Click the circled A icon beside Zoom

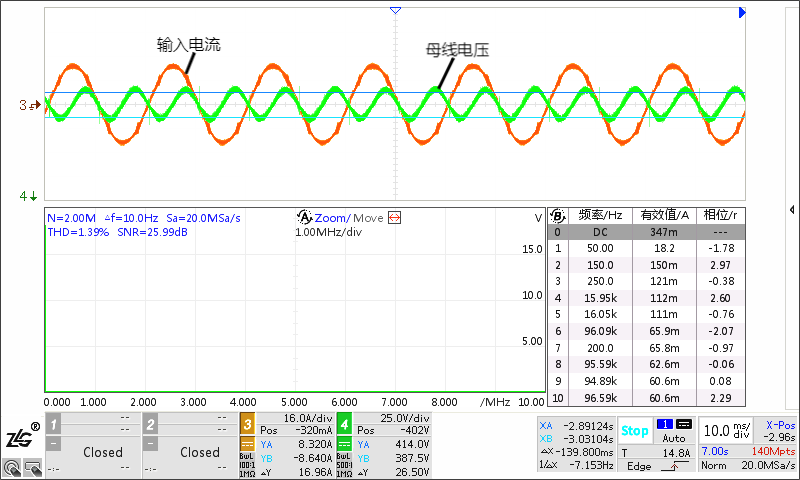tap(304, 217)
